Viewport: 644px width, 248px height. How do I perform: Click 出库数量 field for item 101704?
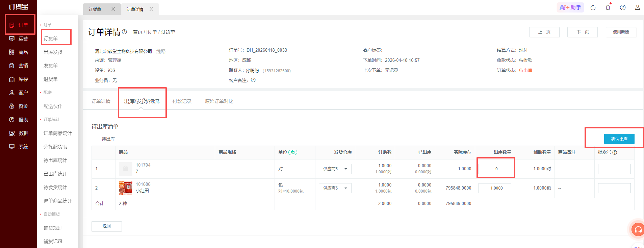pyautogui.click(x=495, y=169)
